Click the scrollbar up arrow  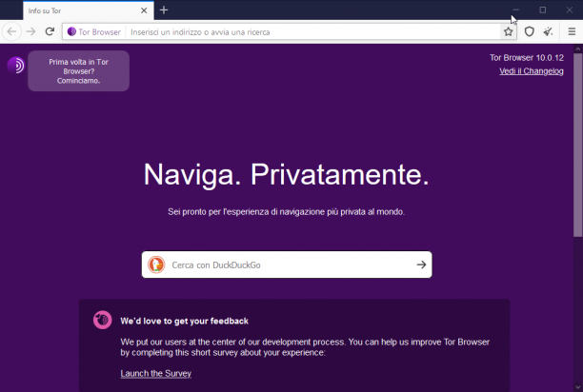[x=577, y=49]
